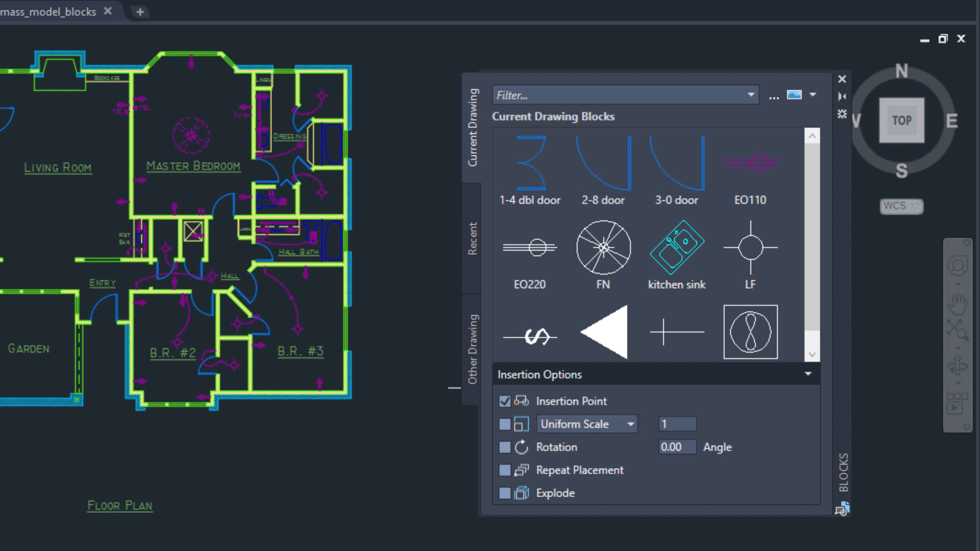Click the WCS toggle button
Image resolution: width=980 pixels, height=551 pixels.
click(900, 206)
